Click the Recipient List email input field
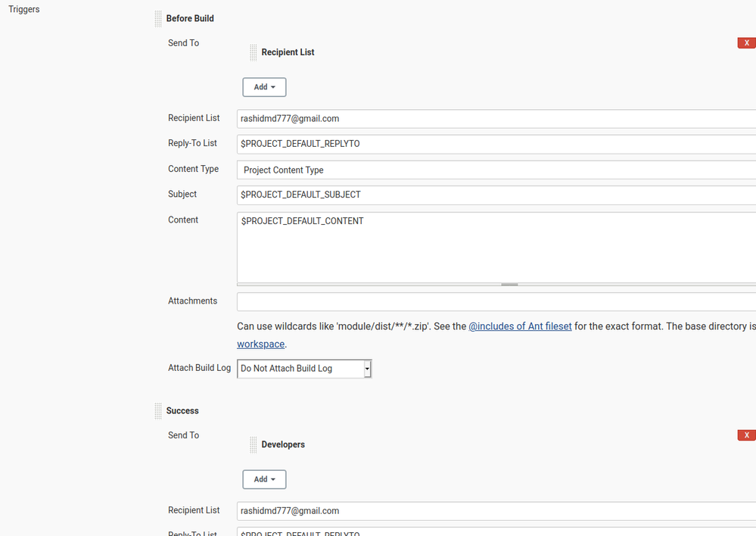This screenshot has height=536, width=756. (x=454, y=118)
